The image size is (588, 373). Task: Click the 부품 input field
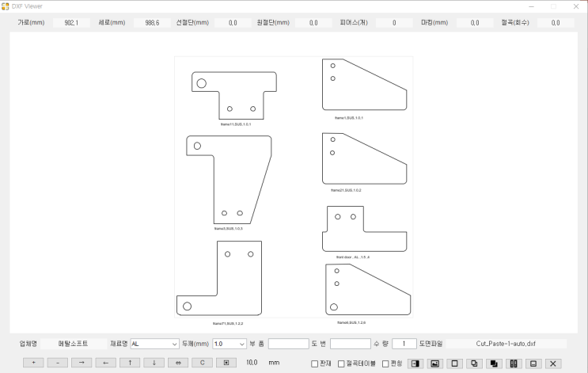pyautogui.click(x=288, y=344)
